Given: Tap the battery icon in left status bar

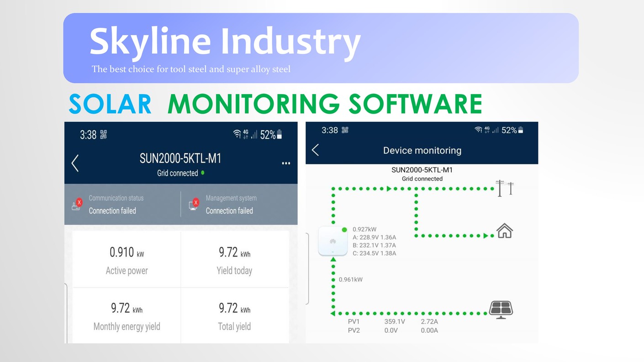Looking at the screenshot, I should coord(279,134).
